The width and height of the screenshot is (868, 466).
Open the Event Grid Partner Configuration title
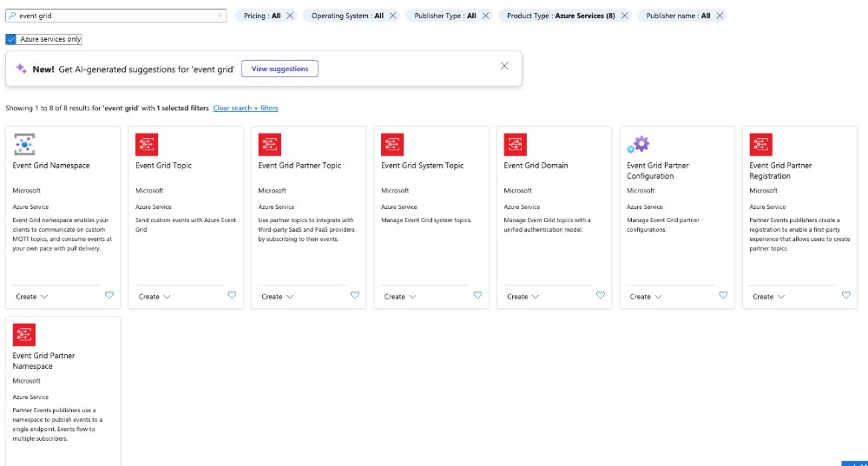click(x=658, y=170)
